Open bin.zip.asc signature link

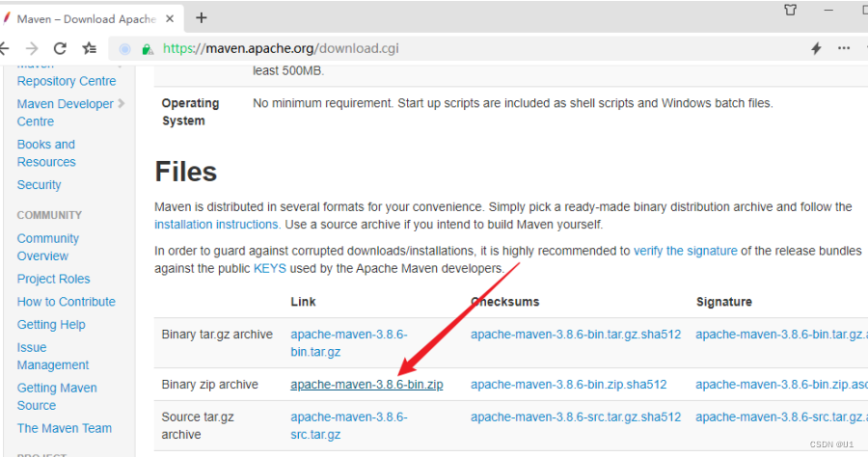(781, 385)
